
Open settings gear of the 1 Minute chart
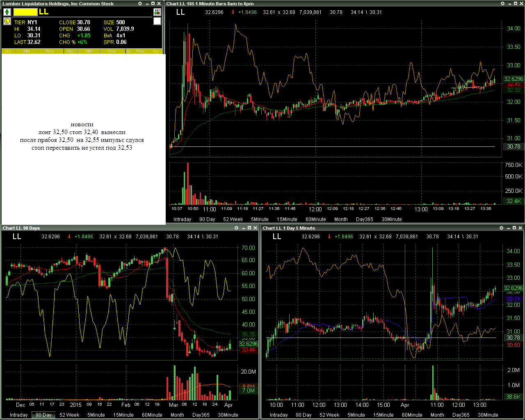[502, 4]
